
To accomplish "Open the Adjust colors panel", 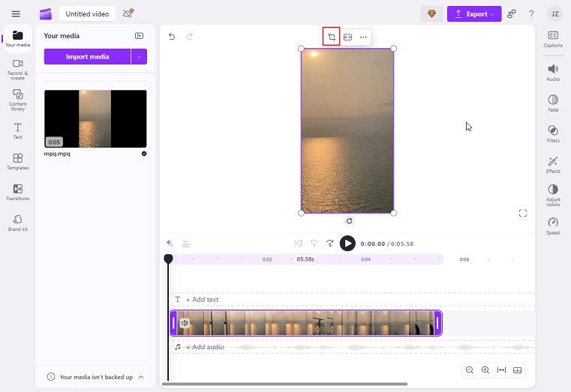I will point(553,196).
